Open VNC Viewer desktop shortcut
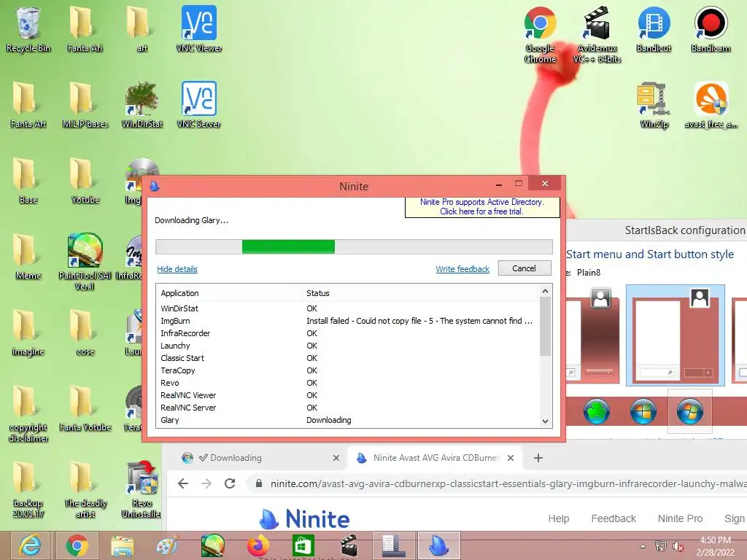 tap(198, 29)
